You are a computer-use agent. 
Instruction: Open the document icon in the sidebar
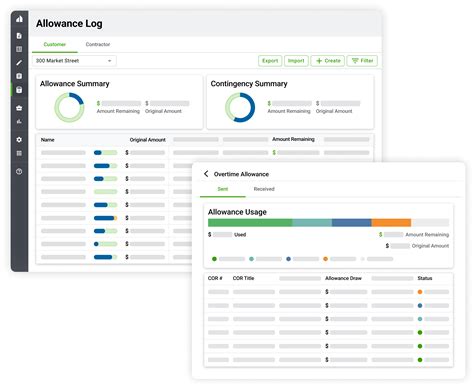(x=19, y=36)
